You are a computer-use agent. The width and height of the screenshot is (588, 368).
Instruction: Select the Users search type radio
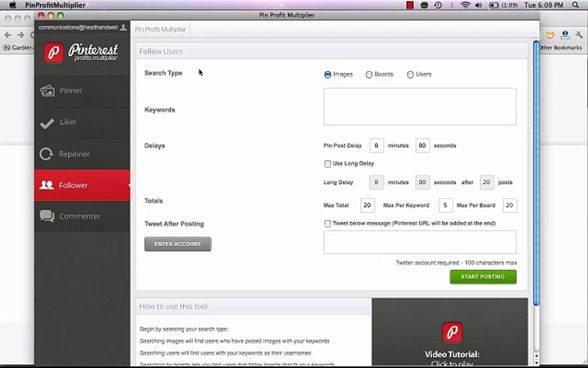point(410,75)
